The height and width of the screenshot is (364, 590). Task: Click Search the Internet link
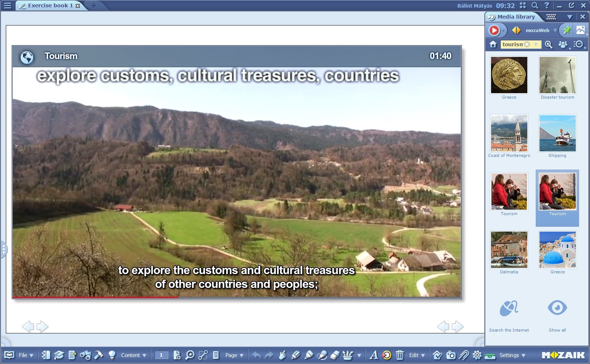[509, 330]
